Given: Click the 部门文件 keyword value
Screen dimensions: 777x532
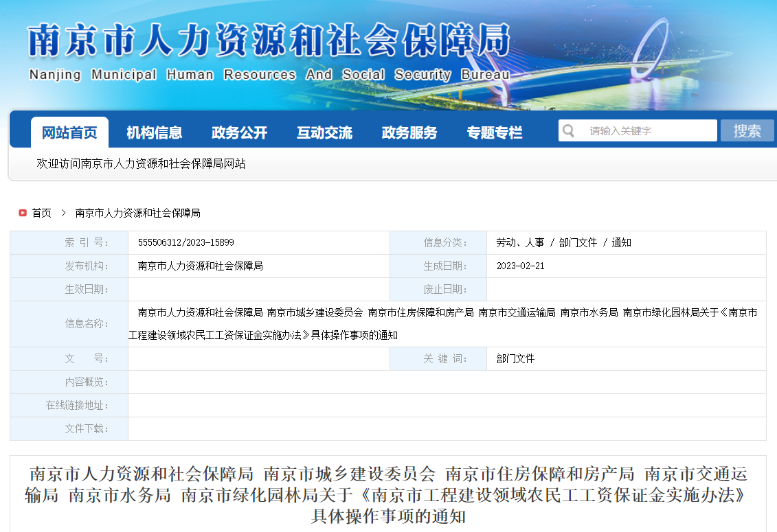Looking at the screenshot, I should point(515,359).
